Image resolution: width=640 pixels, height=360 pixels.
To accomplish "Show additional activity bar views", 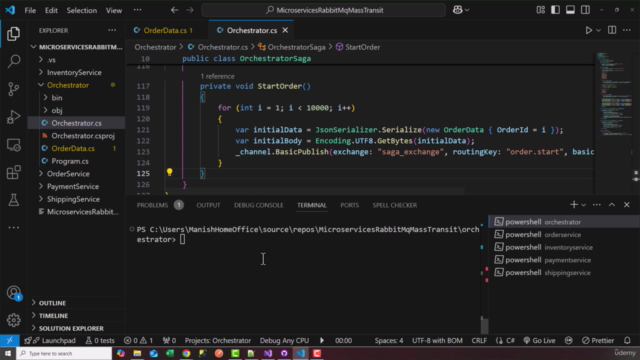I will (13, 227).
